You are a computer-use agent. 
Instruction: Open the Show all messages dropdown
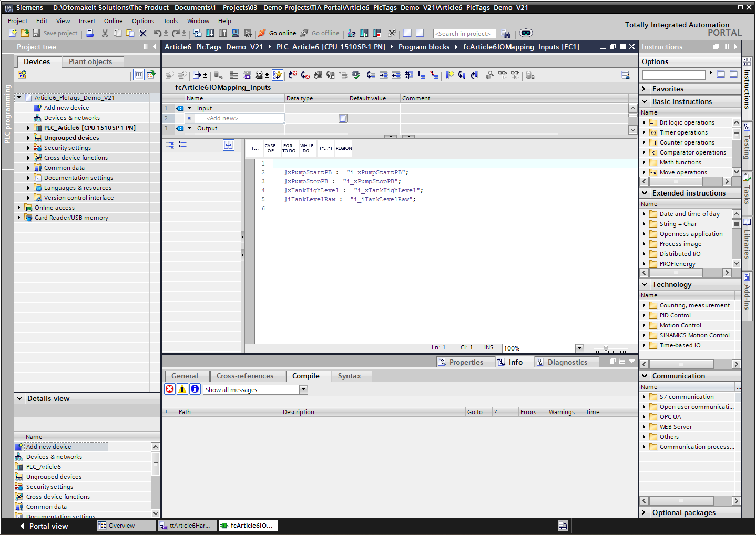coord(303,389)
